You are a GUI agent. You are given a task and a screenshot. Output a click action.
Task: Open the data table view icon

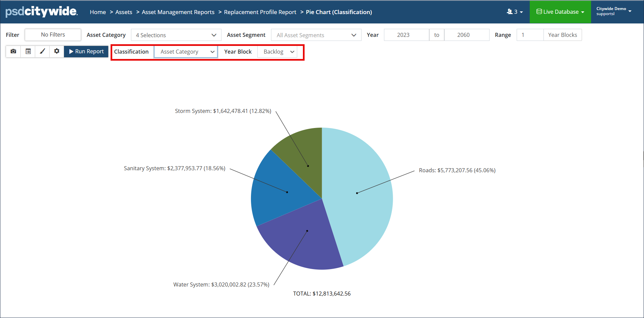28,52
